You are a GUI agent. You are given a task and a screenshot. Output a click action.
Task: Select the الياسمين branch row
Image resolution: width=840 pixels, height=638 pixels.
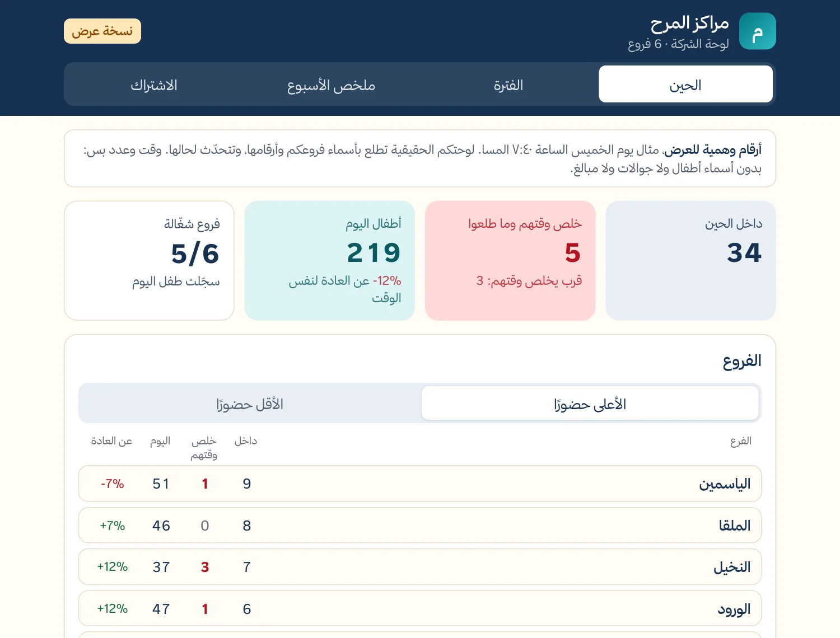pos(420,484)
